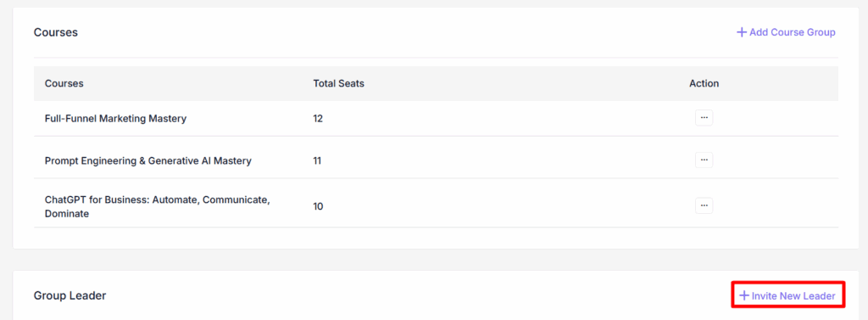Select the Add Course Group link text
868x320 pixels.
coord(793,32)
